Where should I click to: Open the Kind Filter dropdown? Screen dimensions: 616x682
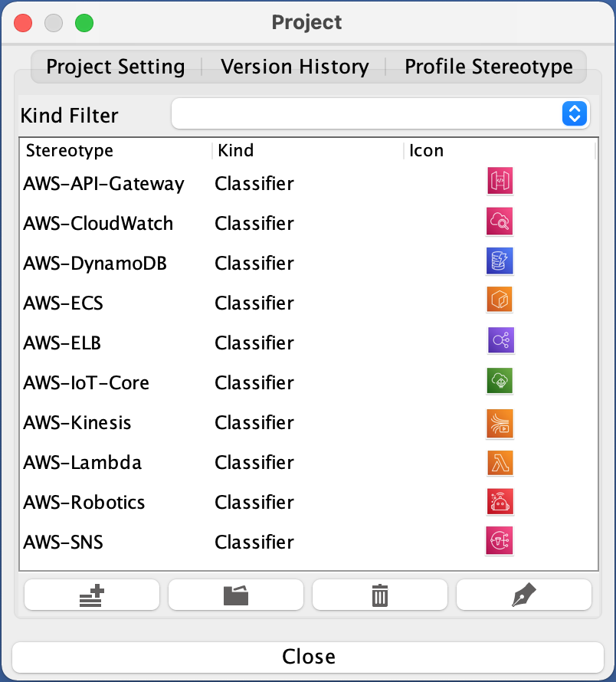coord(380,114)
